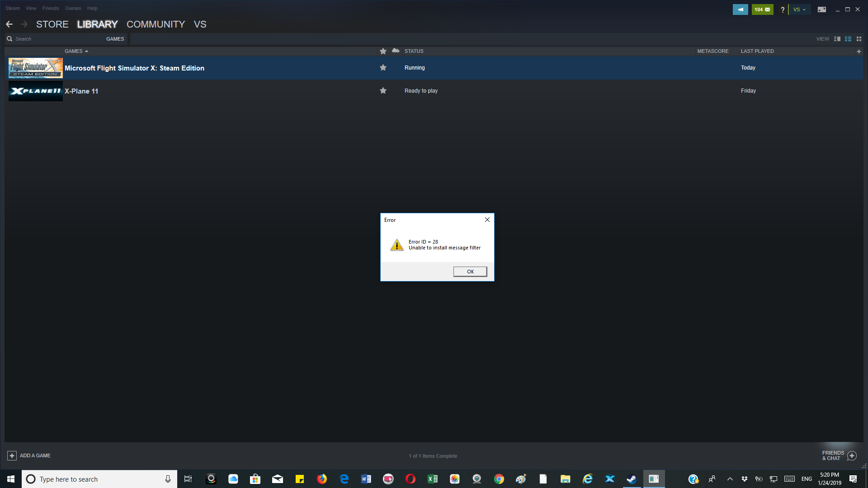868x488 pixels.
Task: Click the question mark help icon
Action: pos(782,9)
